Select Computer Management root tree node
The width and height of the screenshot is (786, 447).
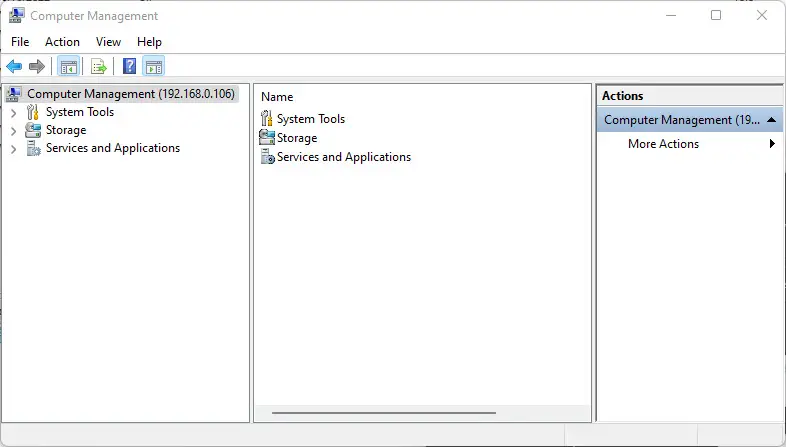point(130,94)
